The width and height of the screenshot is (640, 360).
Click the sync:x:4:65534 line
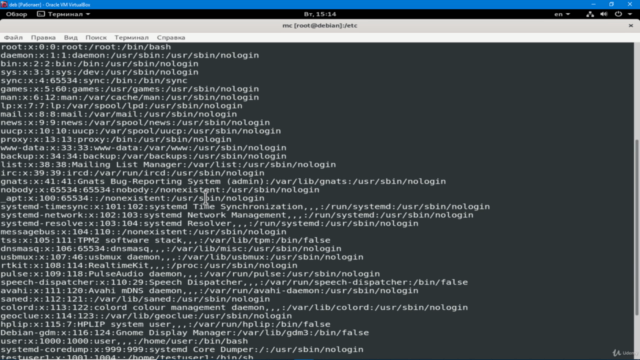click(94, 80)
